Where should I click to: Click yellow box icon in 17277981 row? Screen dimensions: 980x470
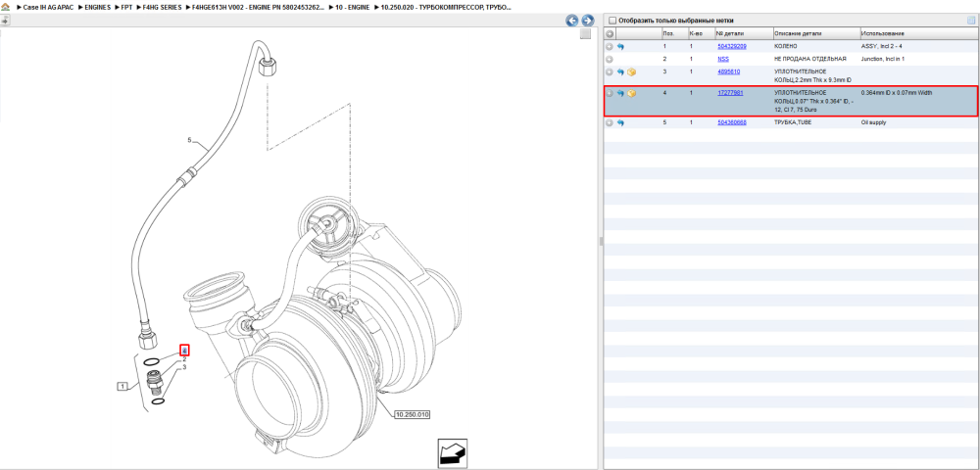click(x=632, y=93)
